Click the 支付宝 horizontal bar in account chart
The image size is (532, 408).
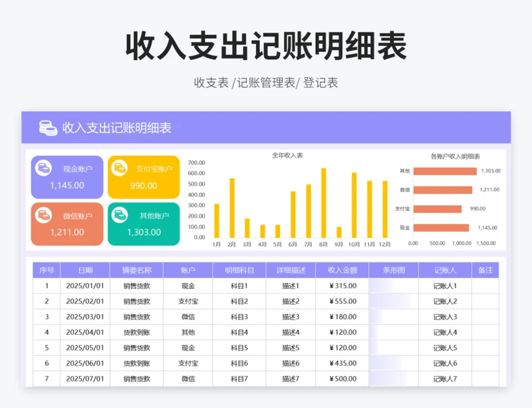click(438, 209)
